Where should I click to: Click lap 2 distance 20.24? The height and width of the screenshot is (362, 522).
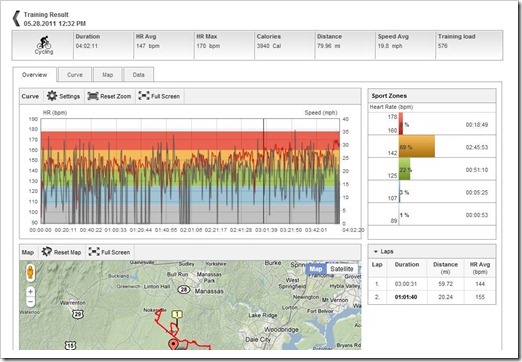click(445, 297)
